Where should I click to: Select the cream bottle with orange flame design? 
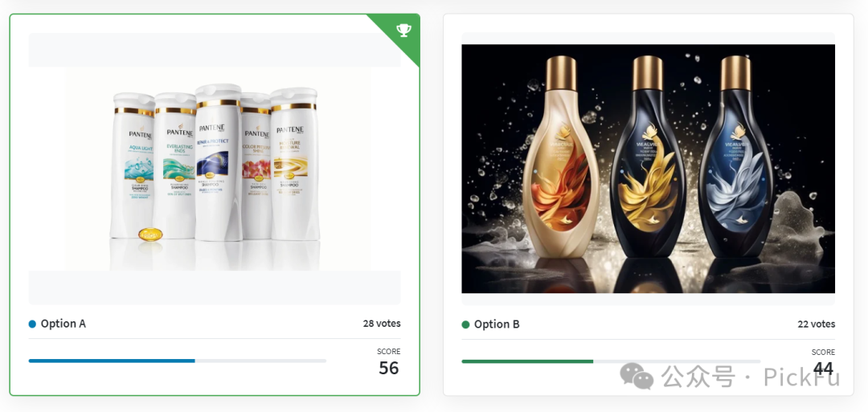point(560,157)
